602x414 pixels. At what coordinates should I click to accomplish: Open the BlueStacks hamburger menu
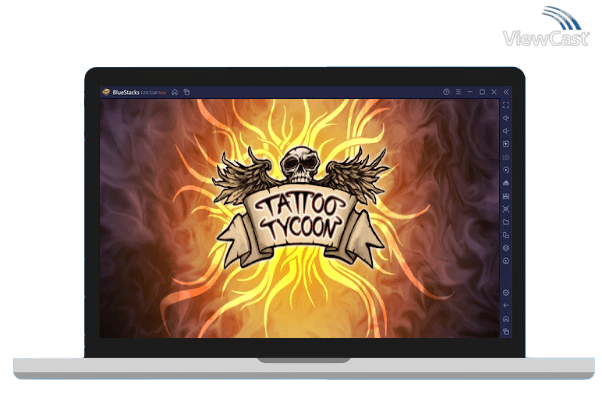(458, 92)
